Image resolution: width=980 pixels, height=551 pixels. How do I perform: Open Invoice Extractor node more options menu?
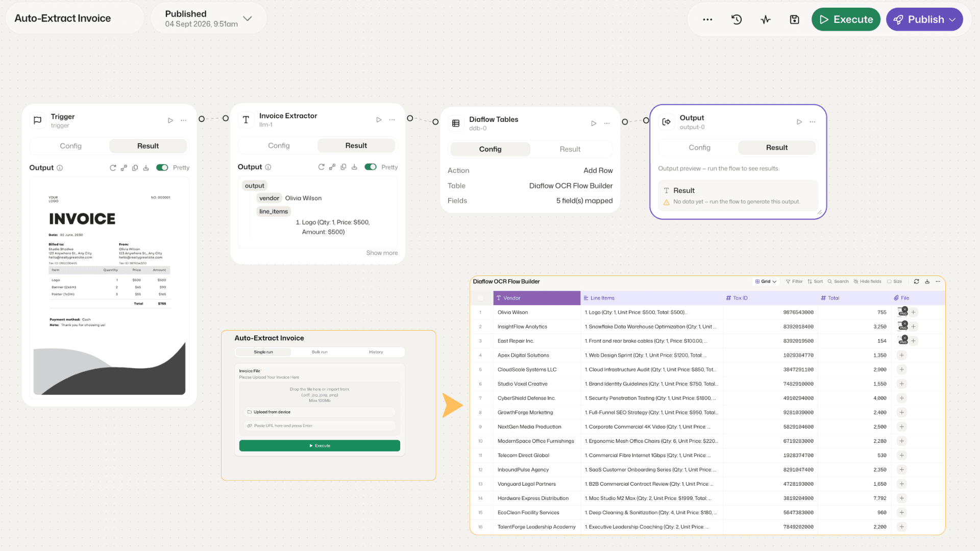(x=392, y=120)
